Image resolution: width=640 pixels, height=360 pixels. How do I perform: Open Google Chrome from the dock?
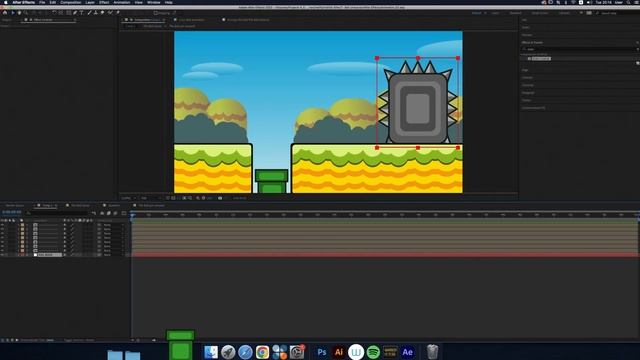click(x=262, y=352)
